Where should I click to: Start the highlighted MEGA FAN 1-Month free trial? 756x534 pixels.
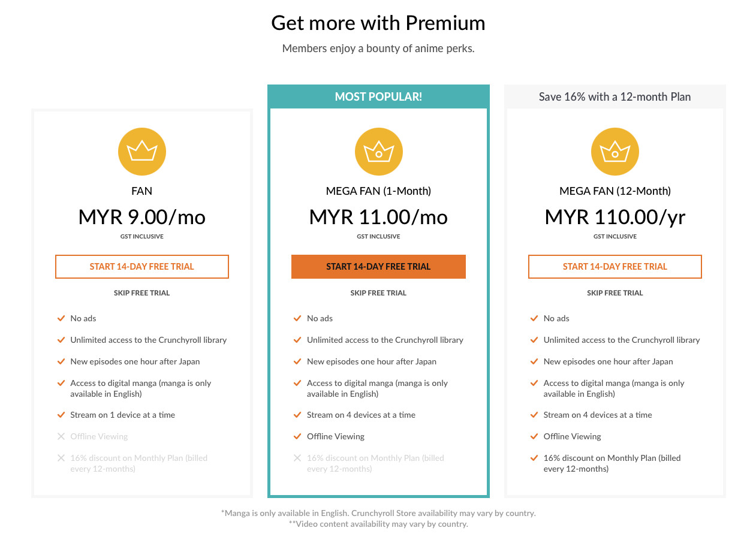coord(378,266)
